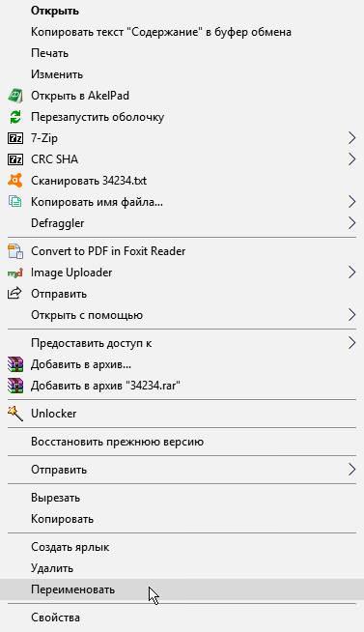Screen dimensions: 364x632
Task: Expand the Defraggler submenu arrow
Action: pyautogui.click(x=351, y=223)
